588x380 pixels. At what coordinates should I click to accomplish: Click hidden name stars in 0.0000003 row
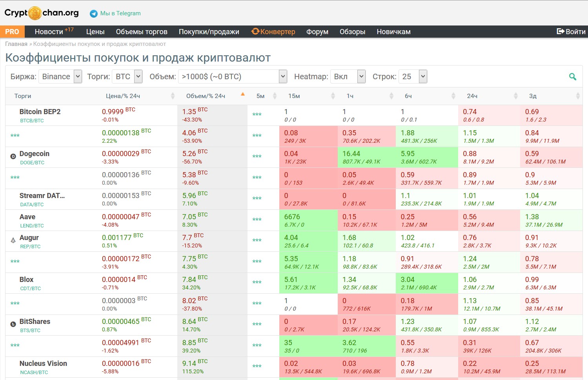(15, 304)
